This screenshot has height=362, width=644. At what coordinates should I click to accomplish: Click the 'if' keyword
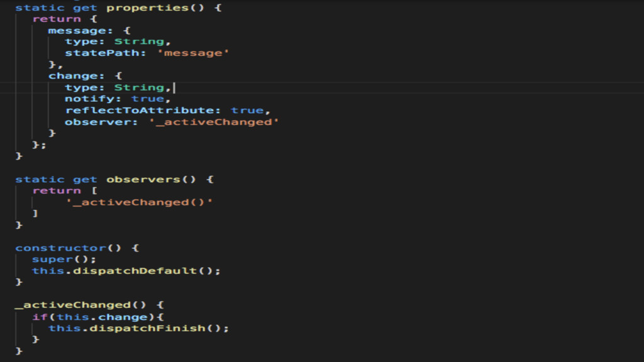(x=40, y=317)
